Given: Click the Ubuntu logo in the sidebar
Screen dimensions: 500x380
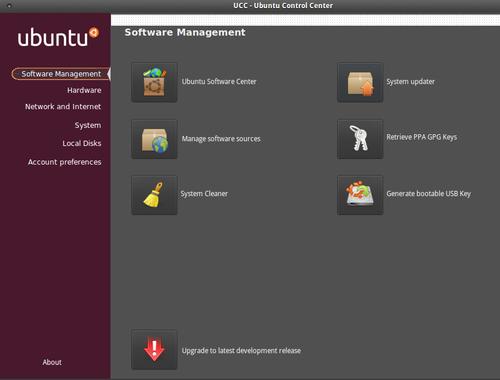Looking at the screenshot, I should pyautogui.click(x=58, y=37).
